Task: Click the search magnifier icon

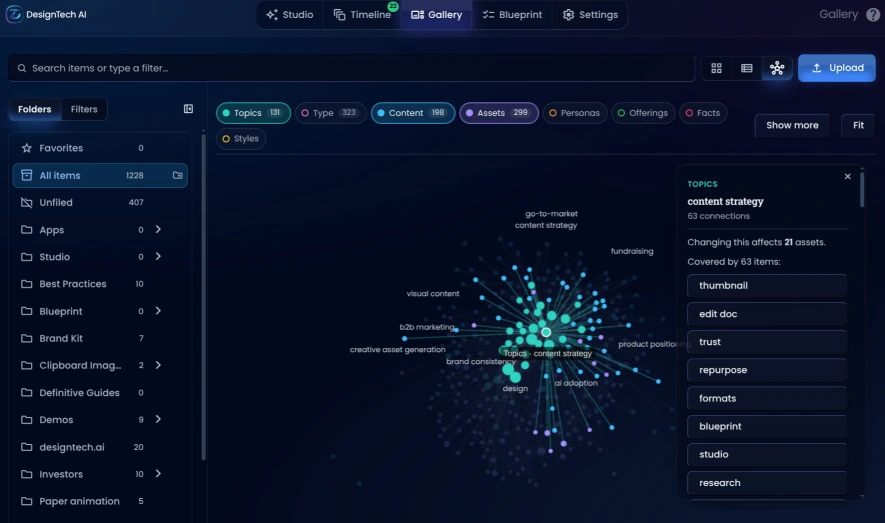Action: (21, 68)
